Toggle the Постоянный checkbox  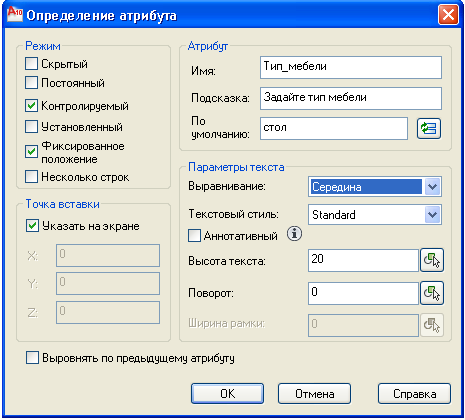31,82
